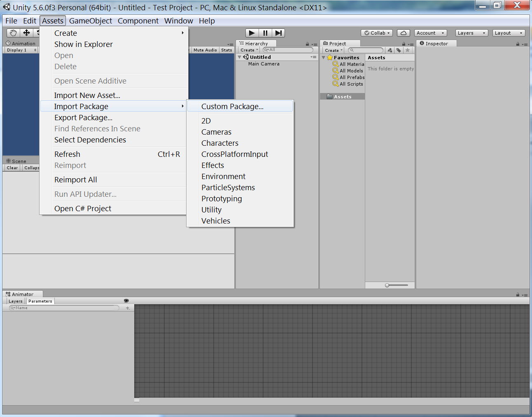The height and width of the screenshot is (417, 532).
Task: Open the Display 1 dropdown
Action: click(x=21, y=50)
